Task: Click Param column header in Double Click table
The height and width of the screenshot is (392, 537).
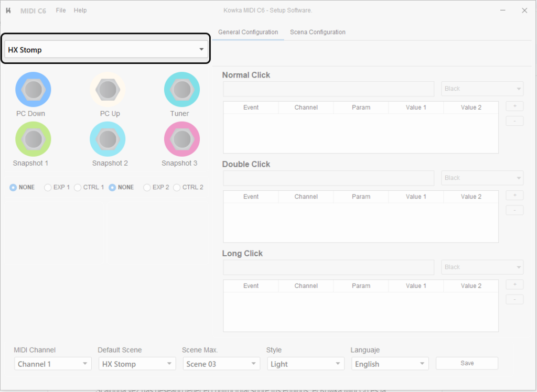Action: click(361, 197)
